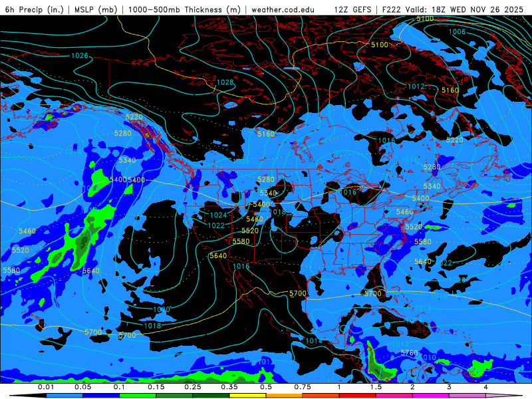This screenshot has width=532, height=399.
Task: Select the red 1–1.5 legend swatch
Action: 358,396
